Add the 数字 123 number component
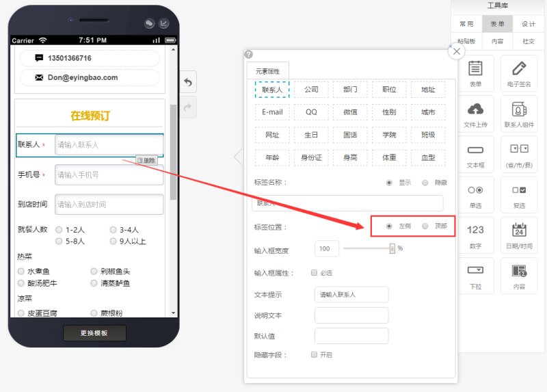 point(475,235)
